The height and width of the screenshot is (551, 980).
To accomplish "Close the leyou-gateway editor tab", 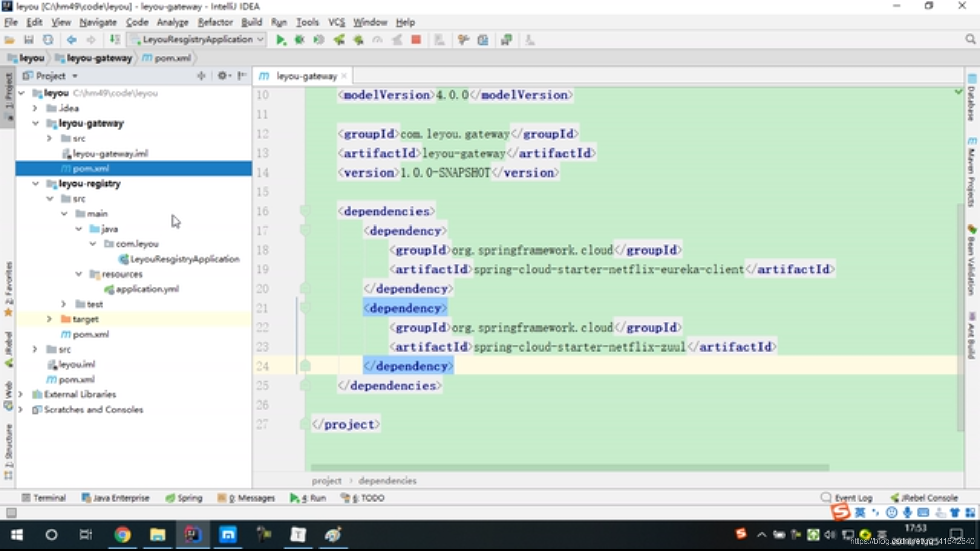I will (344, 76).
